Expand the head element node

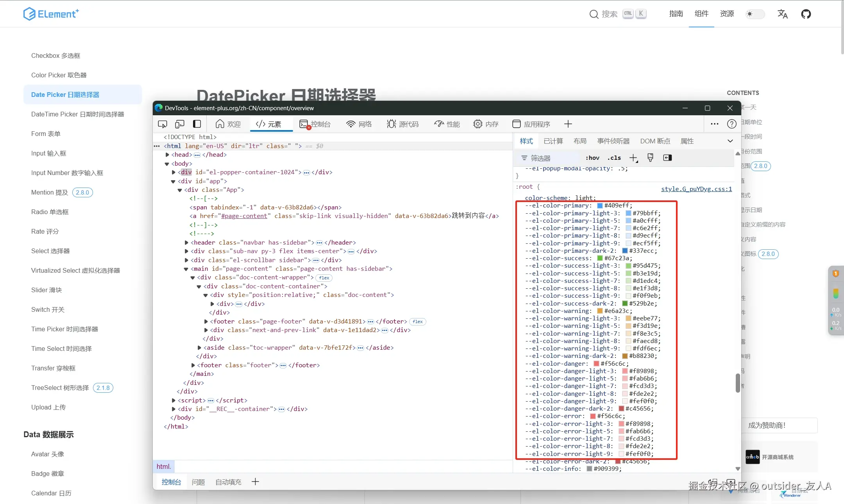click(x=167, y=155)
